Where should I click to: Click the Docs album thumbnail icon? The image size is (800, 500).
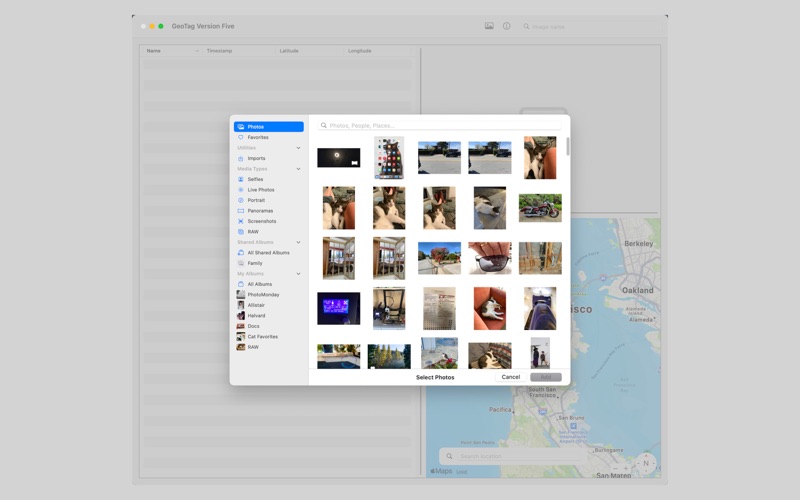click(241, 326)
